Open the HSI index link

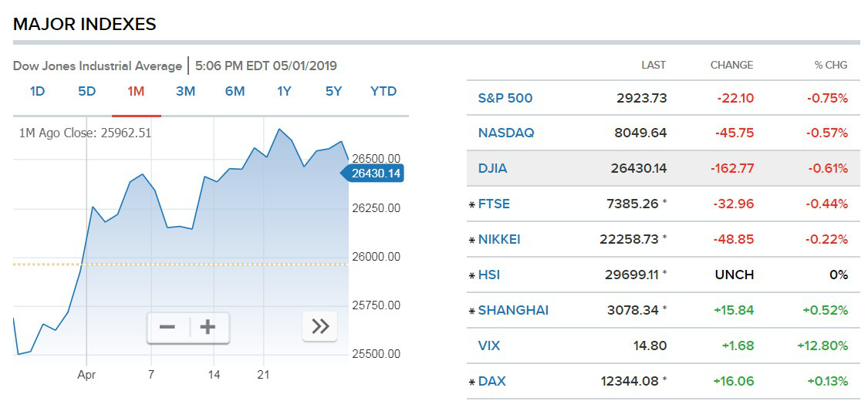coord(489,275)
